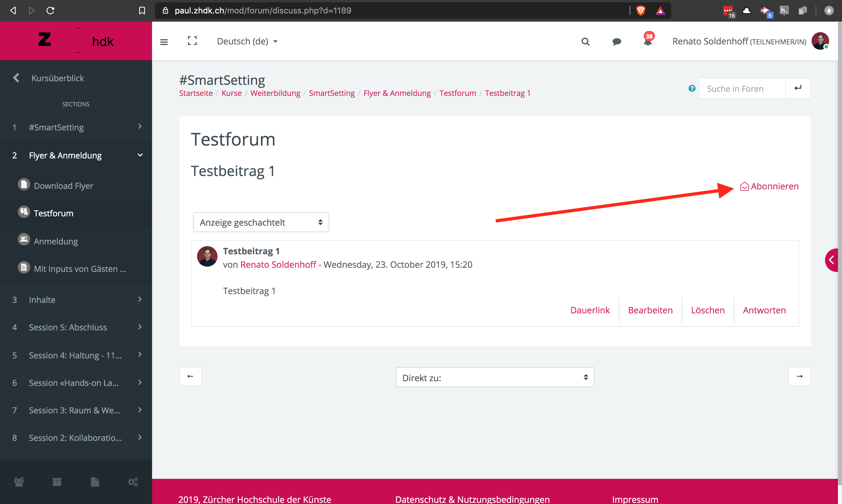Toggle the sidebar with hamburger menu
The width and height of the screenshot is (842, 504).
[164, 42]
